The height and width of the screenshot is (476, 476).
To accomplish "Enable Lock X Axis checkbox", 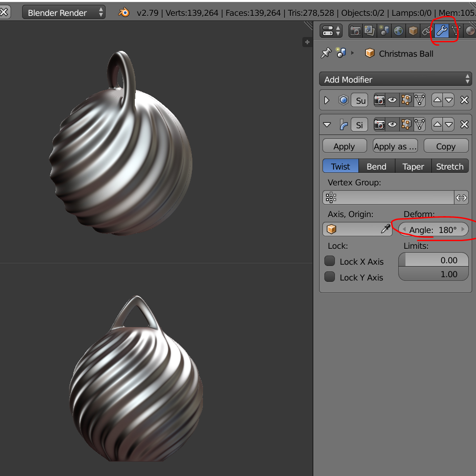I will coord(330,261).
